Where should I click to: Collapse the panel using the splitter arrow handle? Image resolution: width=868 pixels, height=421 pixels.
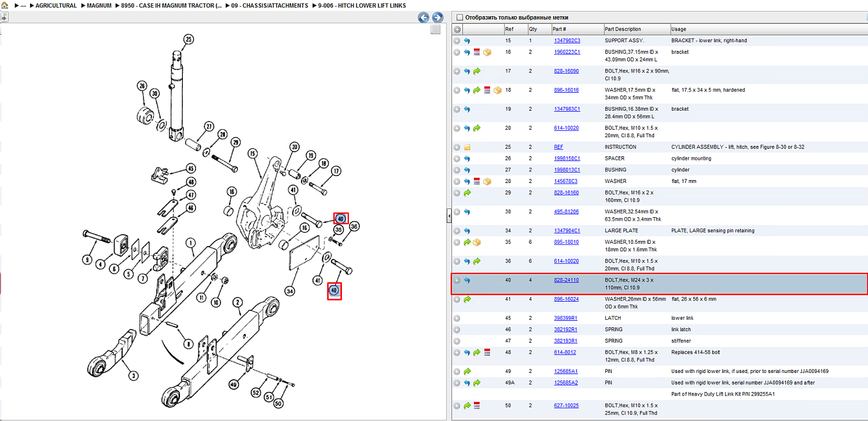pos(448,217)
